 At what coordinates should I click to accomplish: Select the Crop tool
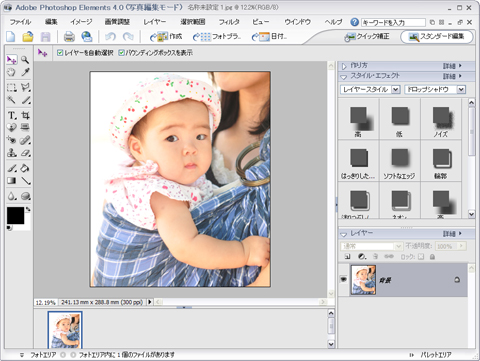25,115
